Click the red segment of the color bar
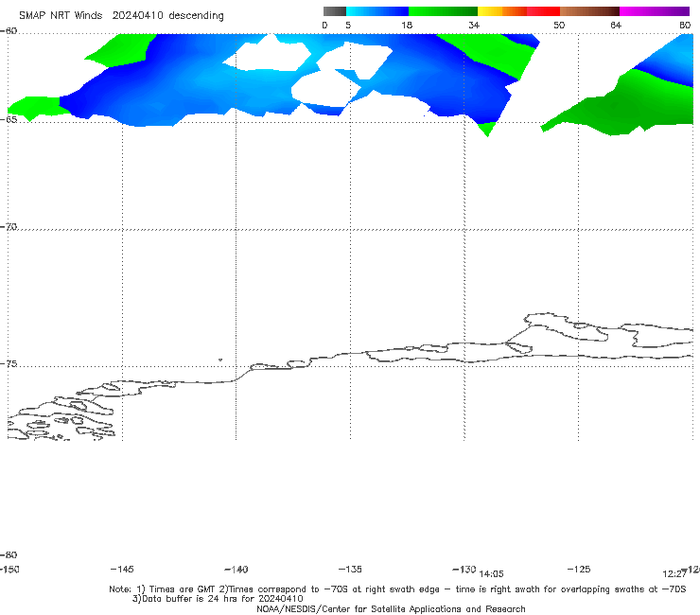 pos(543,11)
